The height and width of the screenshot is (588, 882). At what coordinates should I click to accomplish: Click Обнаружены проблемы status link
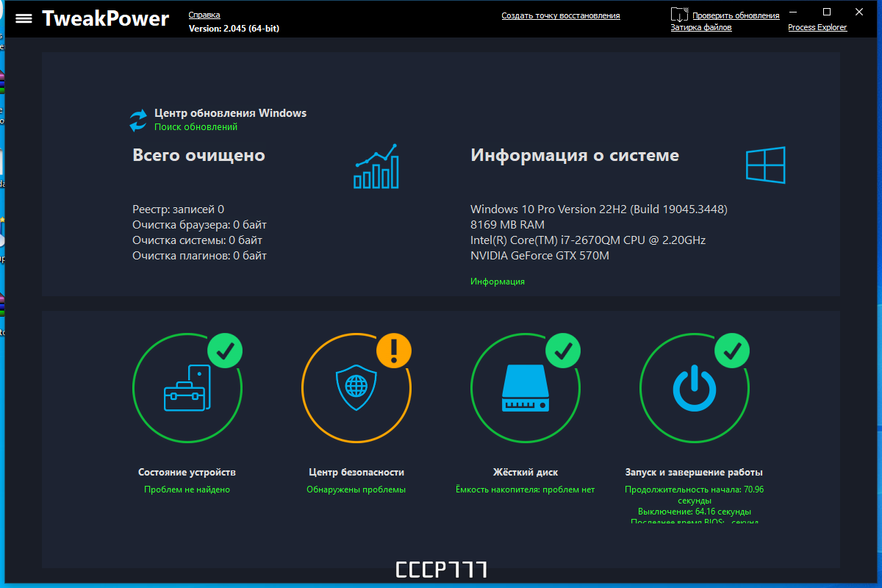coord(356,490)
